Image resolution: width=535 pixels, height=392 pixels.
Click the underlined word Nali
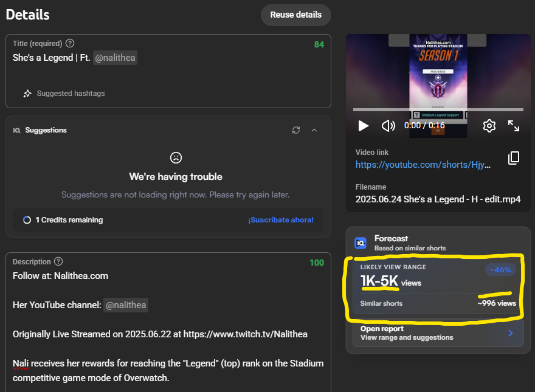point(21,363)
